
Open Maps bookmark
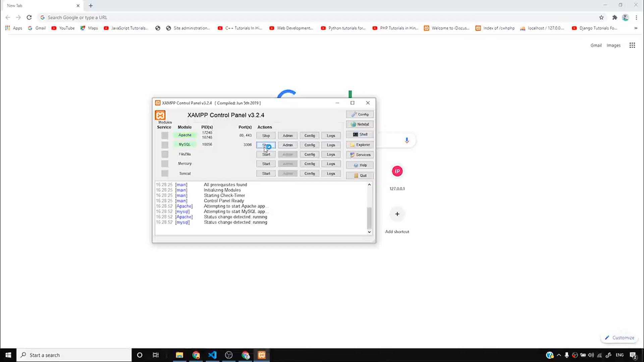coord(89,28)
